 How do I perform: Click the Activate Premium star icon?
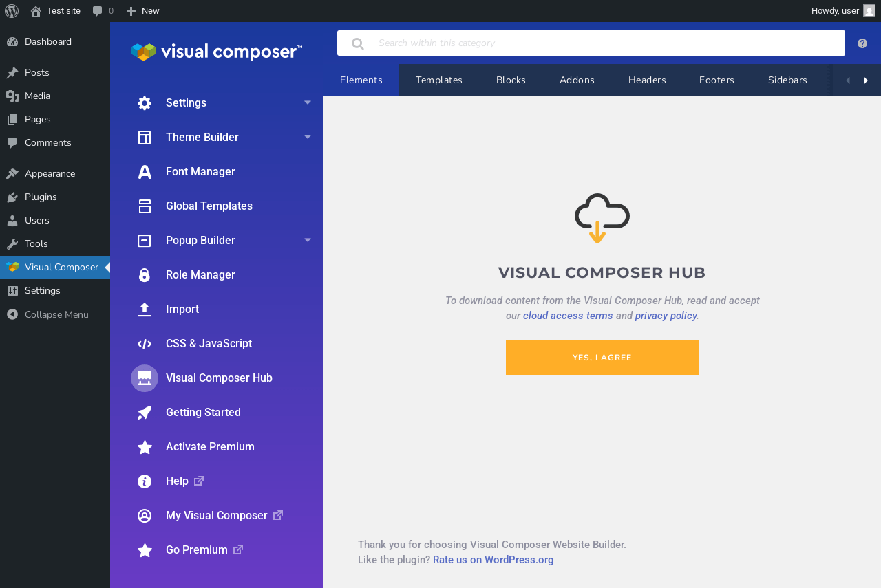[x=145, y=447]
